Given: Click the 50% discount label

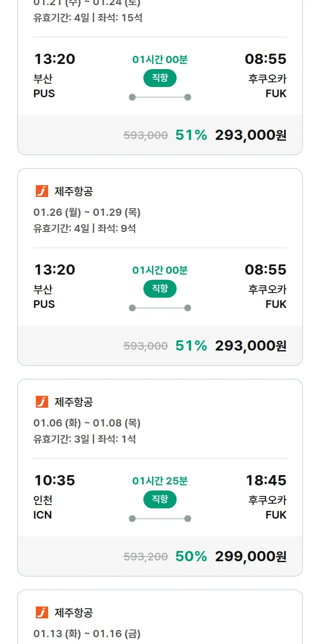Looking at the screenshot, I should point(191,557).
